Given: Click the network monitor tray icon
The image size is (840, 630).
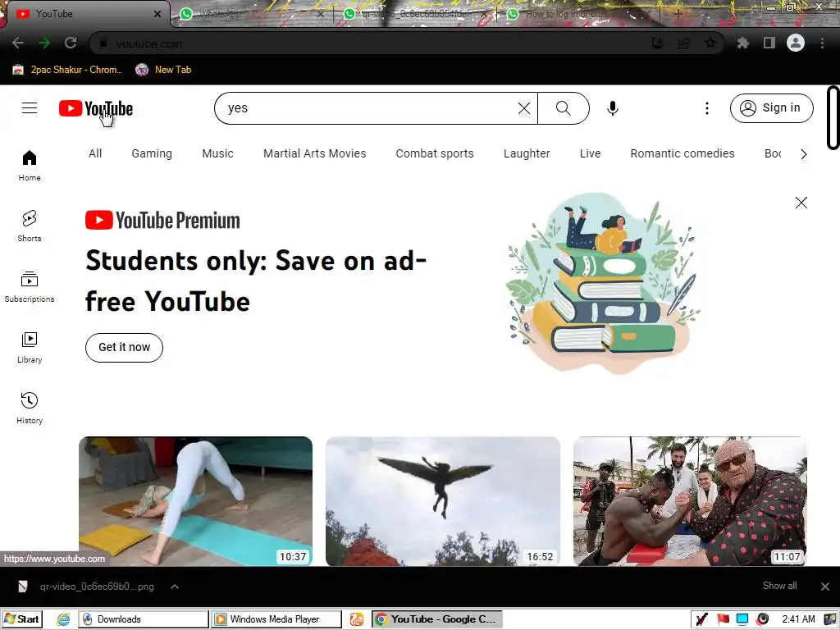Looking at the screenshot, I should pyautogui.click(x=742, y=619).
